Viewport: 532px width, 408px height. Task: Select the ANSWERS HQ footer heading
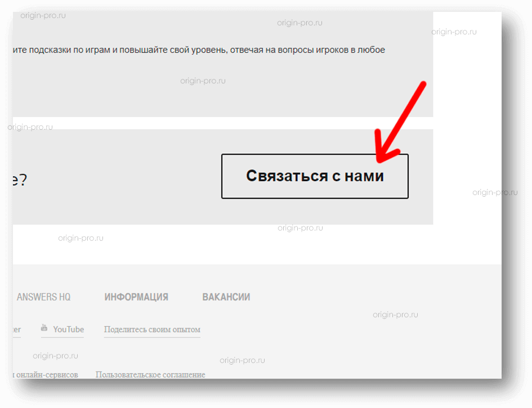(x=43, y=297)
